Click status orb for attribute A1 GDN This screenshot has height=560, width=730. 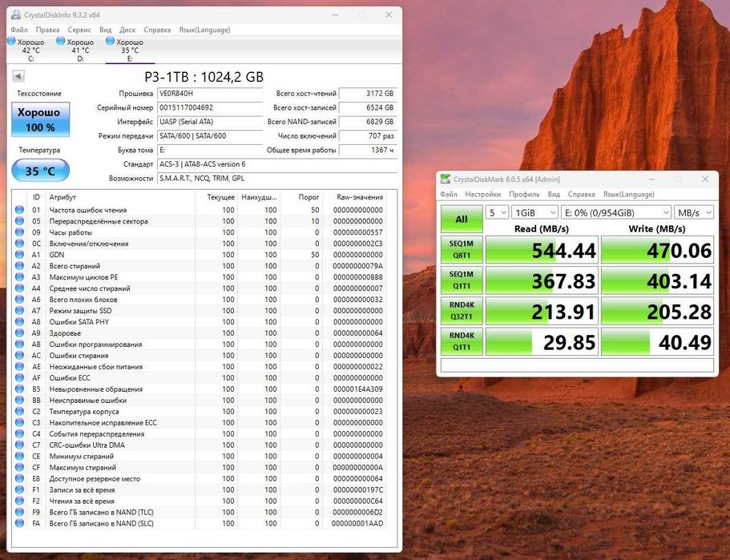click(19, 255)
